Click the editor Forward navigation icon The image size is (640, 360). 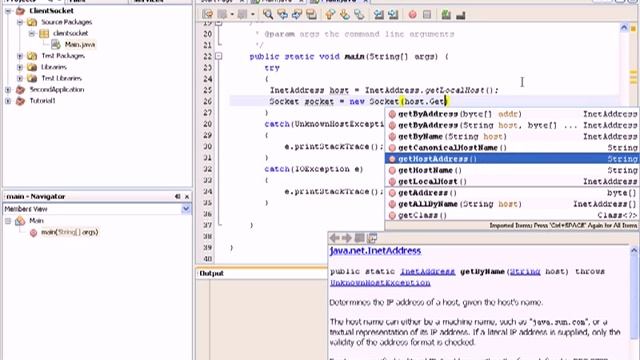(242, 15)
